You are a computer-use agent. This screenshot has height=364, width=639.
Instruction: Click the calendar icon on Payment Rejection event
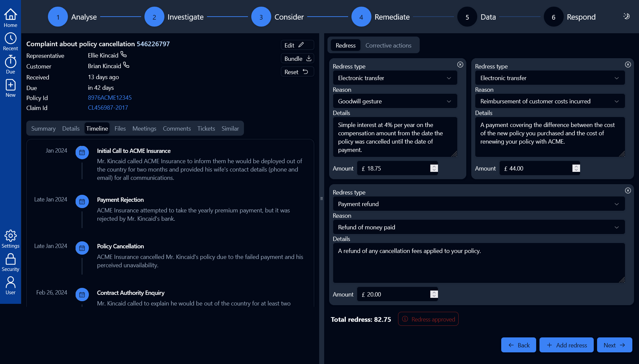click(82, 201)
